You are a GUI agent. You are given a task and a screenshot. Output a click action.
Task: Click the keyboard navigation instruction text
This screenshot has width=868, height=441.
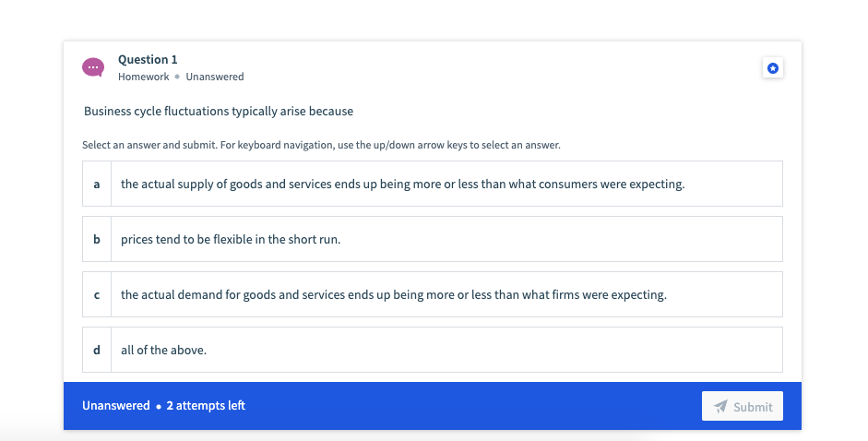coord(321,145)
